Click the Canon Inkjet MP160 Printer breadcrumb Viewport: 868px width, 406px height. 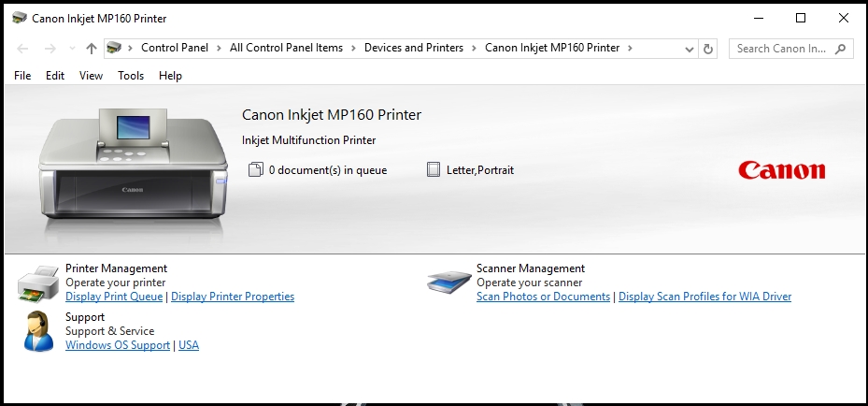point(552,48)
